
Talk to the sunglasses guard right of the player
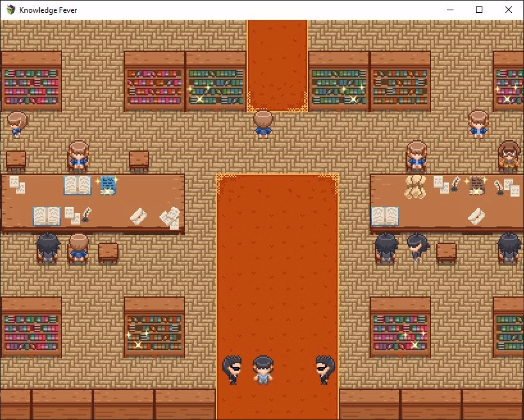325,370
